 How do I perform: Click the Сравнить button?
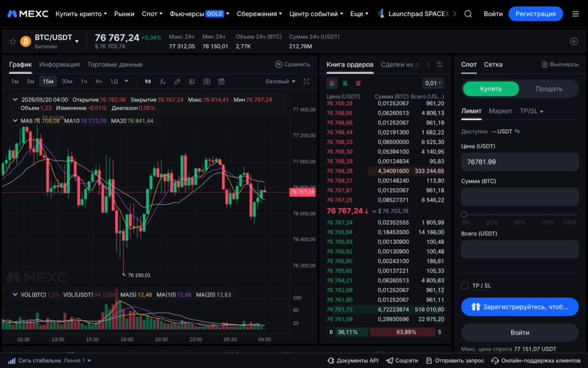point(292,64)
